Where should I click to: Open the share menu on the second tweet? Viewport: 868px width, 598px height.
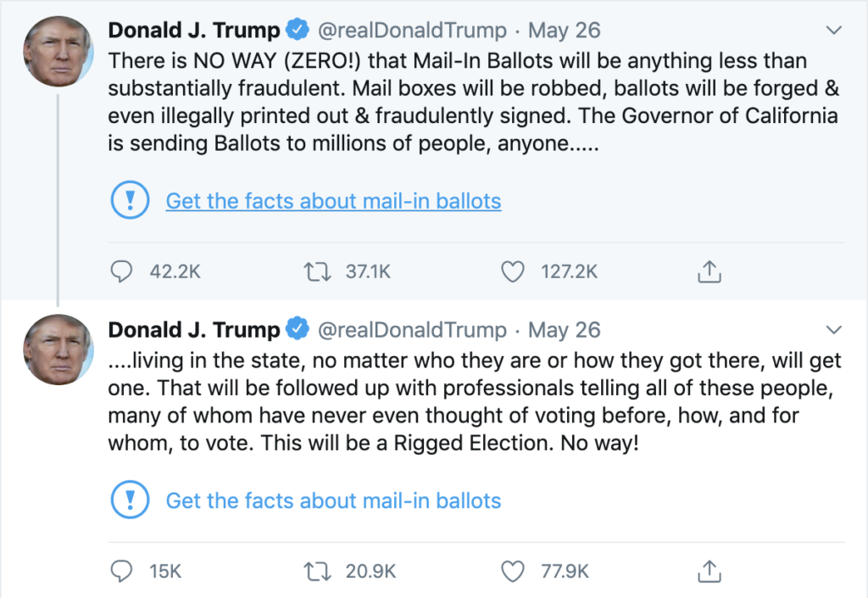(x=709, y=571)
